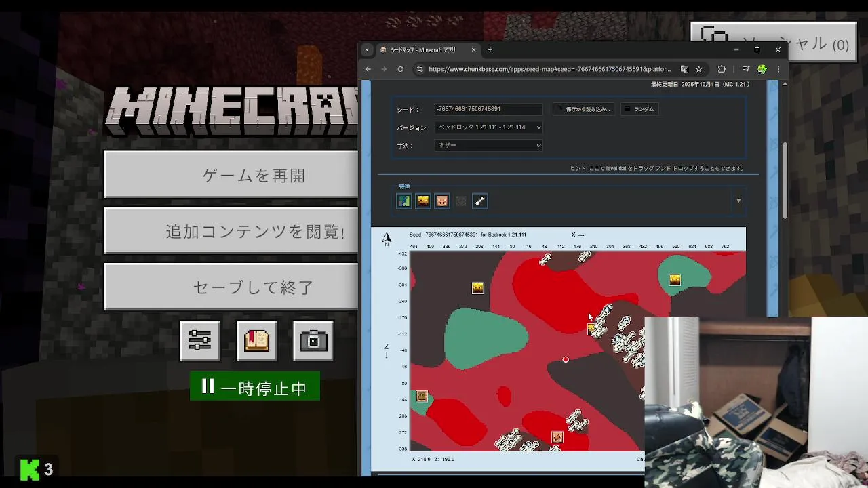868x488 pixels.
Task: Expand the features panel arrow
Action: click(x=738, y=201)
